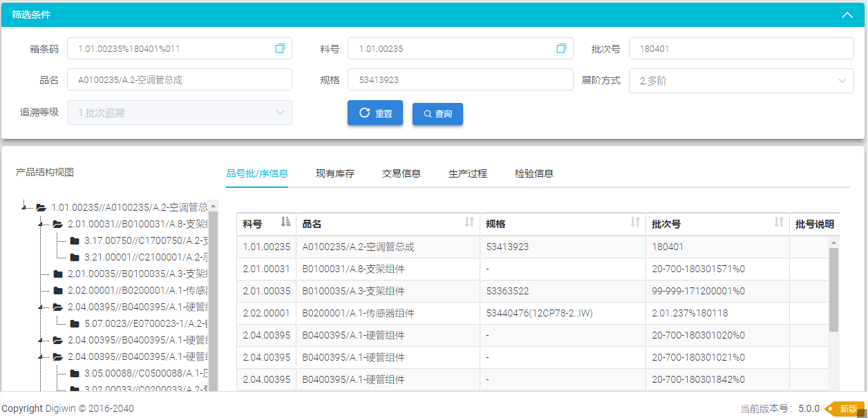Click folder icon of 3.17.00750 tree node
This screenshot has width=868, height=418.
tap(75, 240)
